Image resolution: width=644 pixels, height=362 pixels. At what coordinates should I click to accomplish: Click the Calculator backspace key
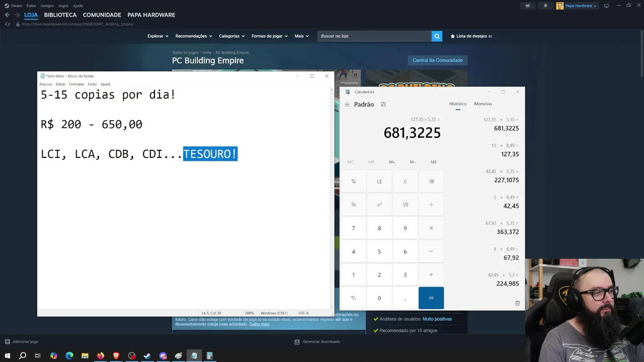[431, 182]
